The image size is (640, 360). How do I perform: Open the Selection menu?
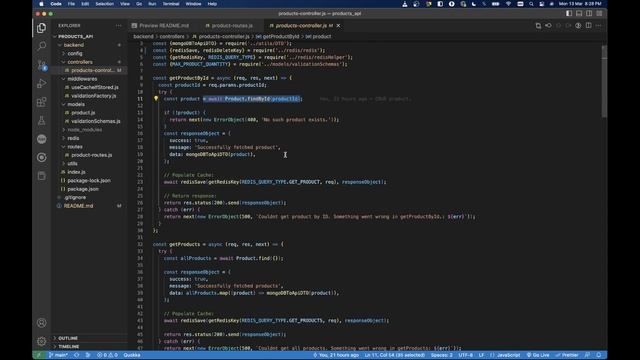pos(104,4)
